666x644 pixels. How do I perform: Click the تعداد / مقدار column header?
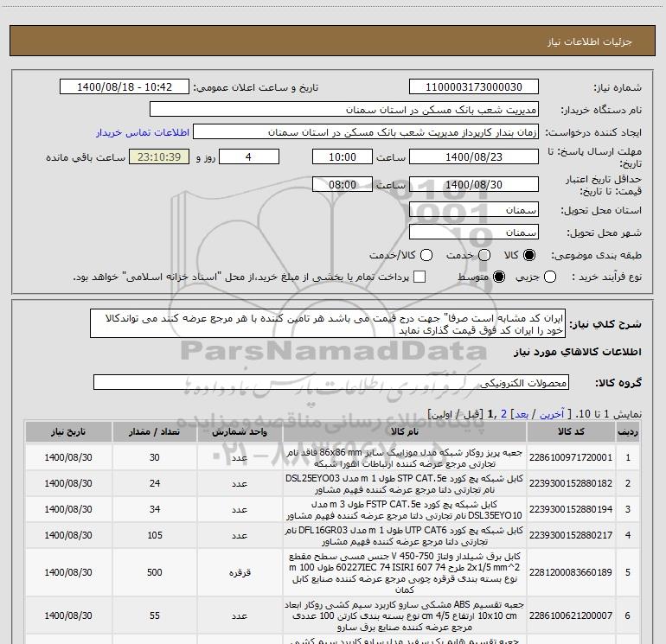click(x=154, y=431)
